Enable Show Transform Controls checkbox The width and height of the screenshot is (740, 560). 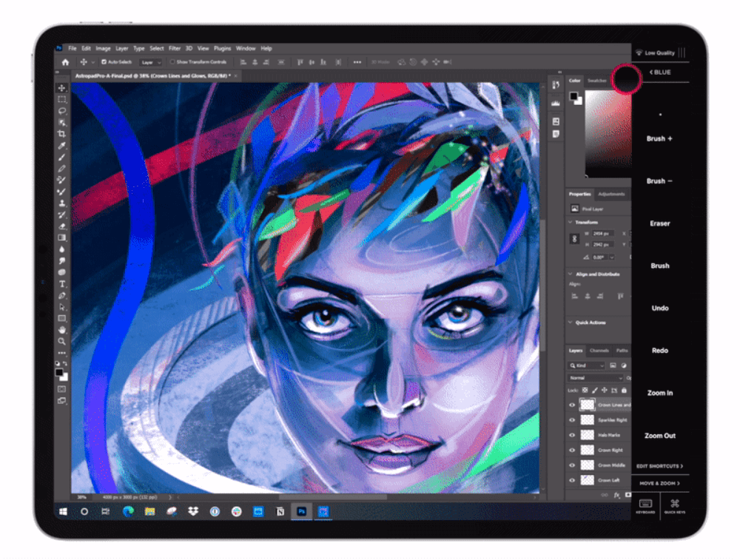tap(172, 62)
